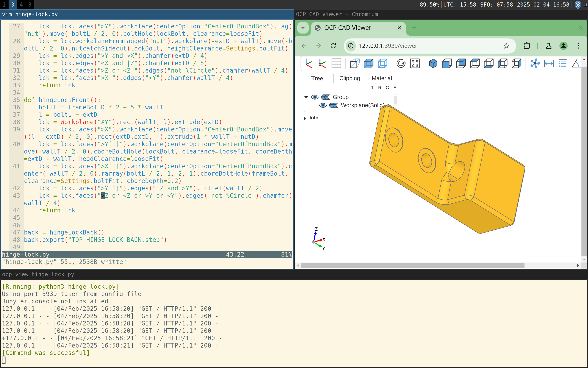Click the Bluetooth tray icon
588x368 pixels.
[578, 5]
